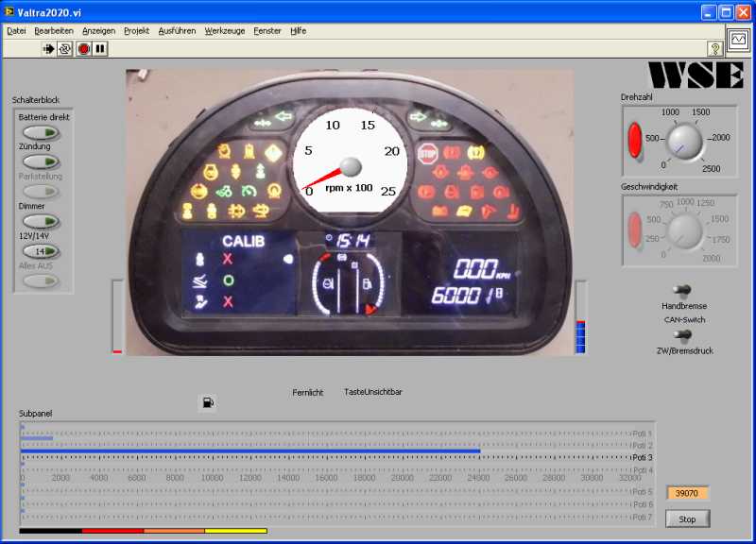
Task: Minimize the Valtra2020.vi window
Action: click(x=708, y=12)
